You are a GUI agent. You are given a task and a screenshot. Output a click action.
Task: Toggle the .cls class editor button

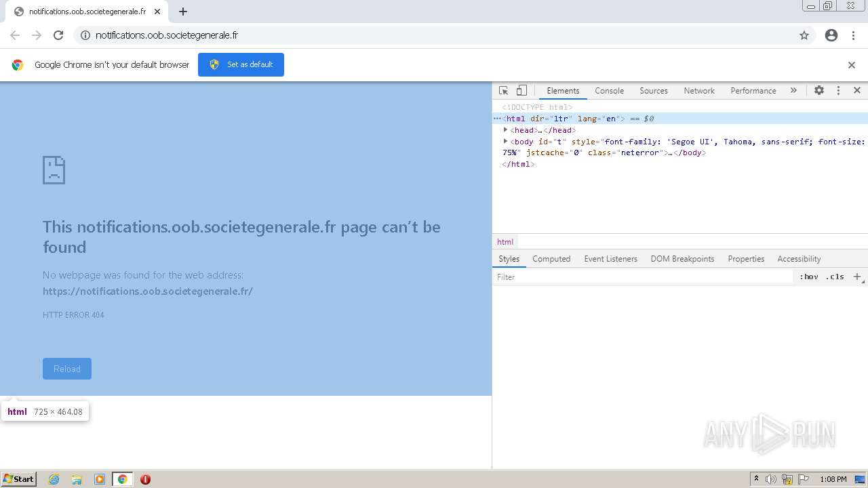[835, 277]
